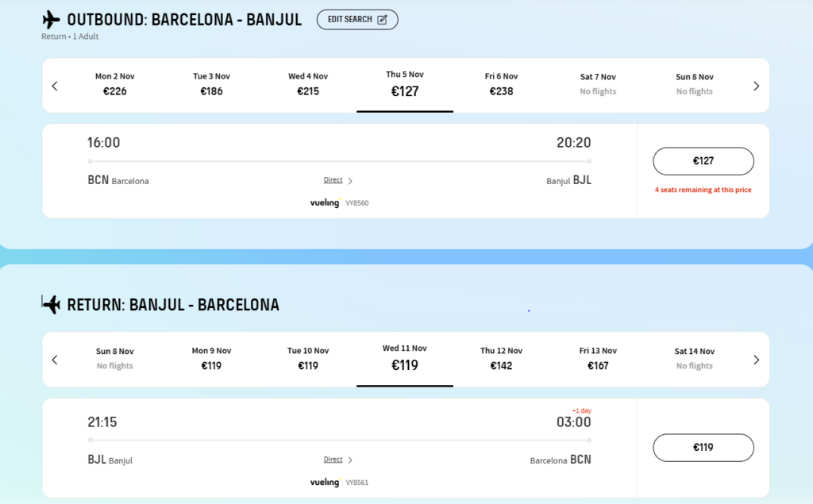Select the €127 outbound fare button

[703, 161]
